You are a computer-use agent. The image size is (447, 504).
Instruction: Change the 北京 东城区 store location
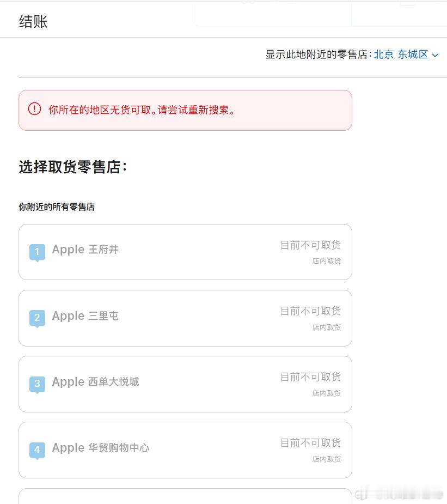[401, 54]
